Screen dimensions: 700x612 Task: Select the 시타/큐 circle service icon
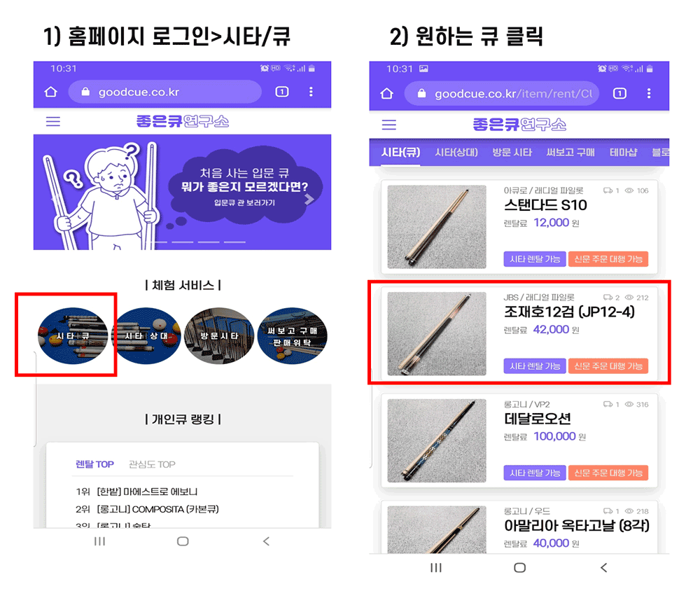73,335
